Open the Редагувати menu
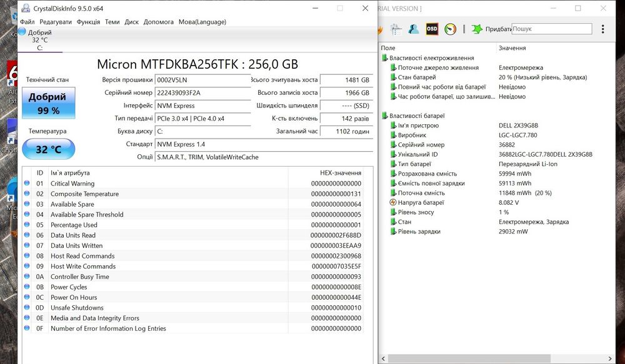The width and height of the screenshot is (625, 364). coord(56,22)
